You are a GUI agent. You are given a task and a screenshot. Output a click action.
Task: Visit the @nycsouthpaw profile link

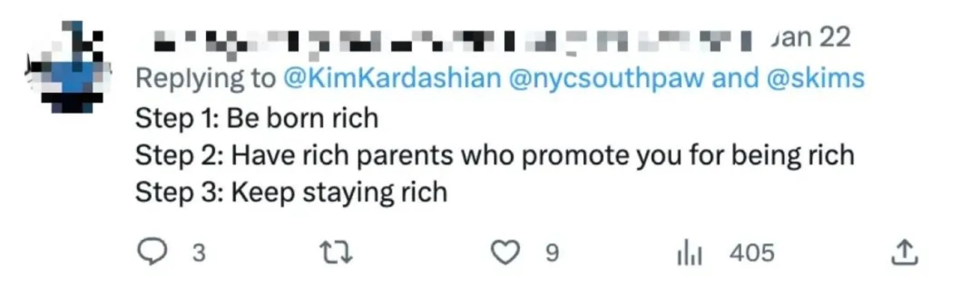(x=607, y=78)
